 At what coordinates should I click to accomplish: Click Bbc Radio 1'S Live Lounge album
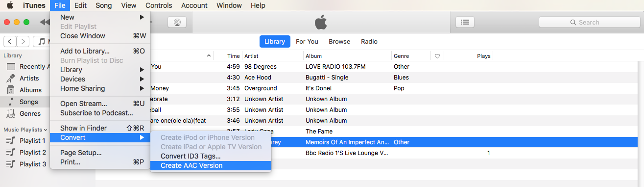(347, 153)
